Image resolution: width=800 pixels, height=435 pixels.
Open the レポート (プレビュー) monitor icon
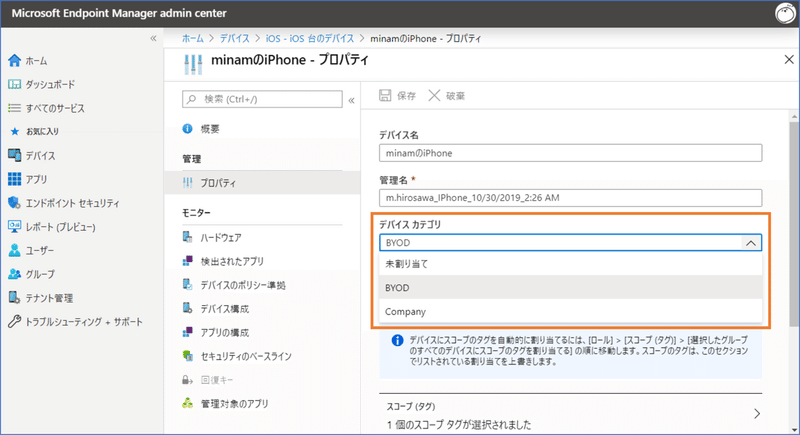(x=14, y=226)
